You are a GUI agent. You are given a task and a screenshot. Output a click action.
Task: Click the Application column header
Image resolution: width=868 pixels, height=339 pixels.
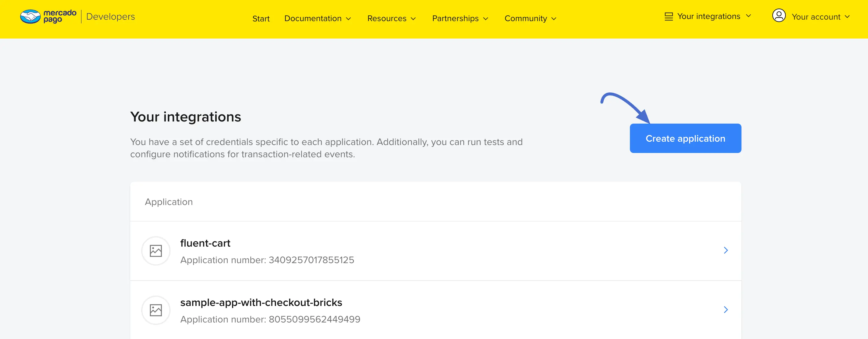click(169, 201)
